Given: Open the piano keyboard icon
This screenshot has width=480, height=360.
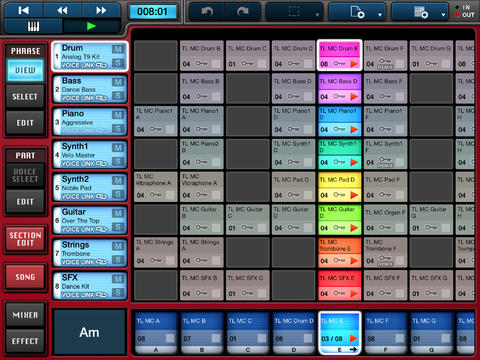Looking at the screenshot, I should pos(33,26).
